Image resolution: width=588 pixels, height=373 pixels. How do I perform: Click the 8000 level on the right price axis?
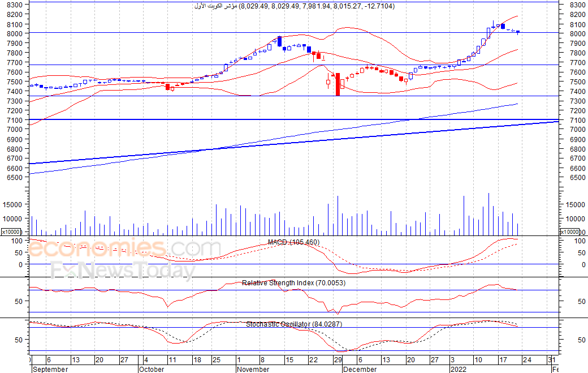pos(577,34)
